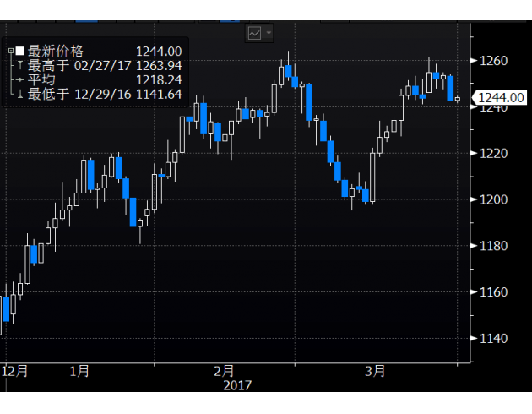
Task: Click the 2017 year label below axis
Action: pyautogui.click(x=236, y=385)
